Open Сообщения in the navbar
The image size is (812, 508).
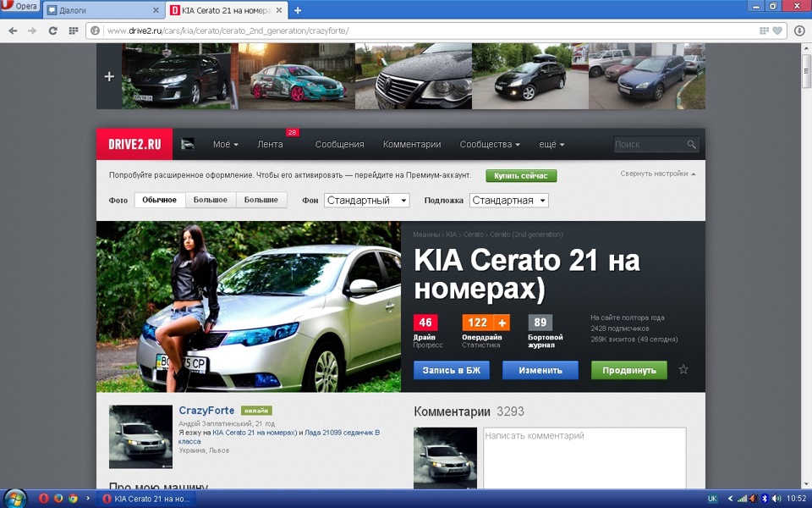pyautogui.click(x=340, y=145)
